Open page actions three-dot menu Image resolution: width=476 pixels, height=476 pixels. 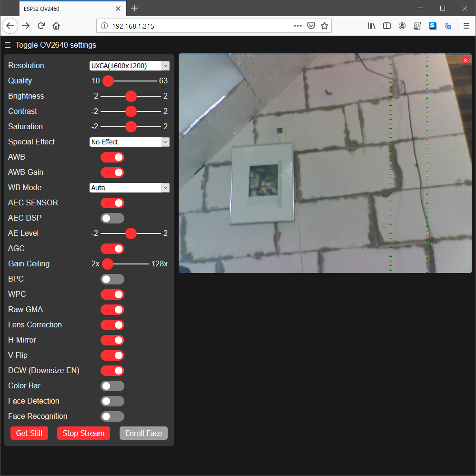[x=297, y=26]
